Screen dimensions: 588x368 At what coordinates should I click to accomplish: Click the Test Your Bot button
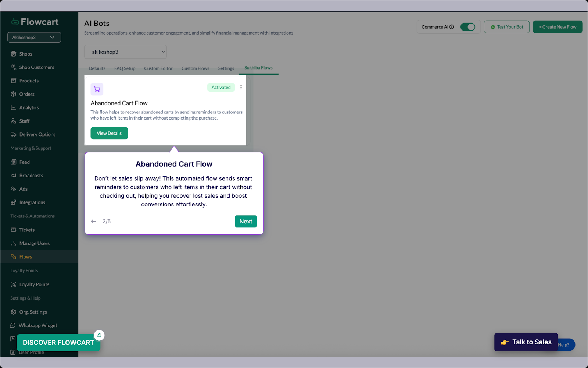click(506, 27)
